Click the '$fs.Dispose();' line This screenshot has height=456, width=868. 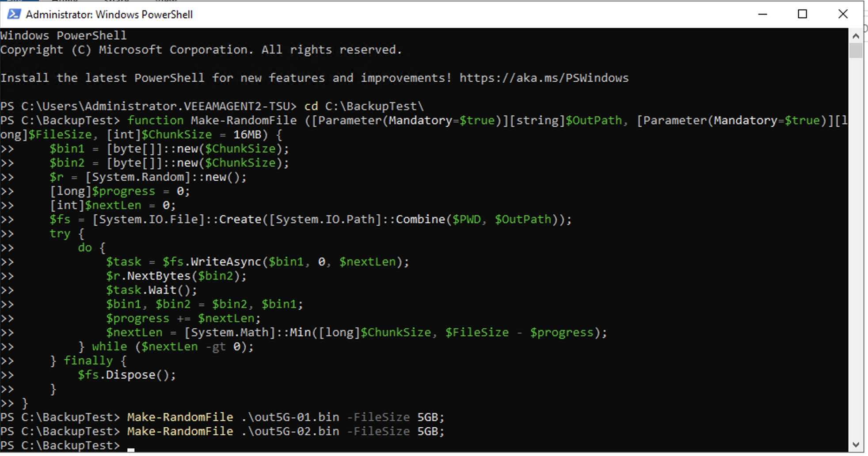[127, 375]
